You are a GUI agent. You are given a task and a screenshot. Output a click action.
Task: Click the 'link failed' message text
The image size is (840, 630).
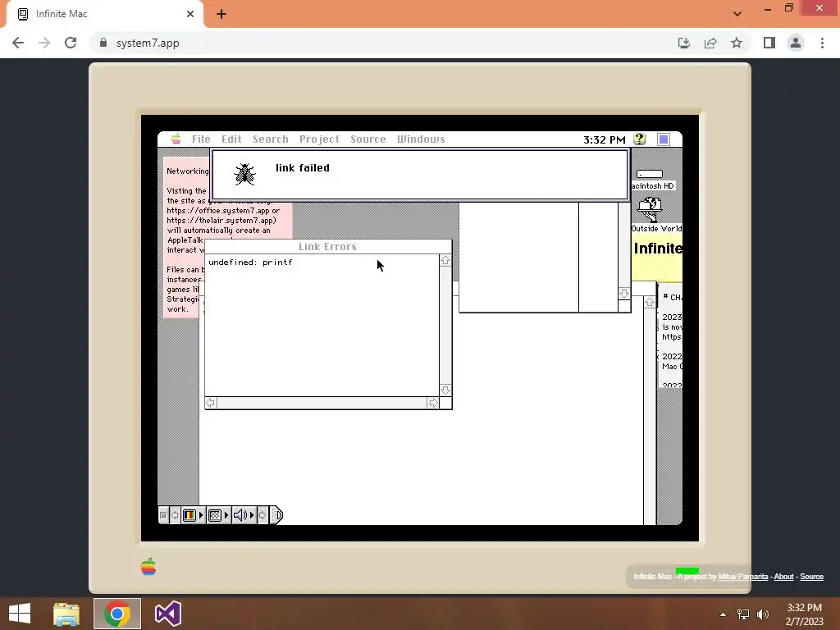point(303,167)
